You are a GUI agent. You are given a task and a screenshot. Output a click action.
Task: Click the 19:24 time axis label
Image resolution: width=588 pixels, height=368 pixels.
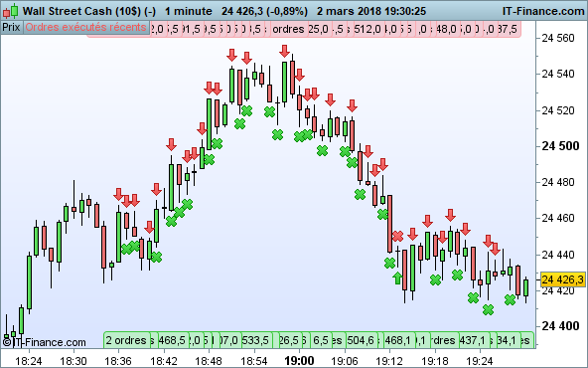[480, 361]
